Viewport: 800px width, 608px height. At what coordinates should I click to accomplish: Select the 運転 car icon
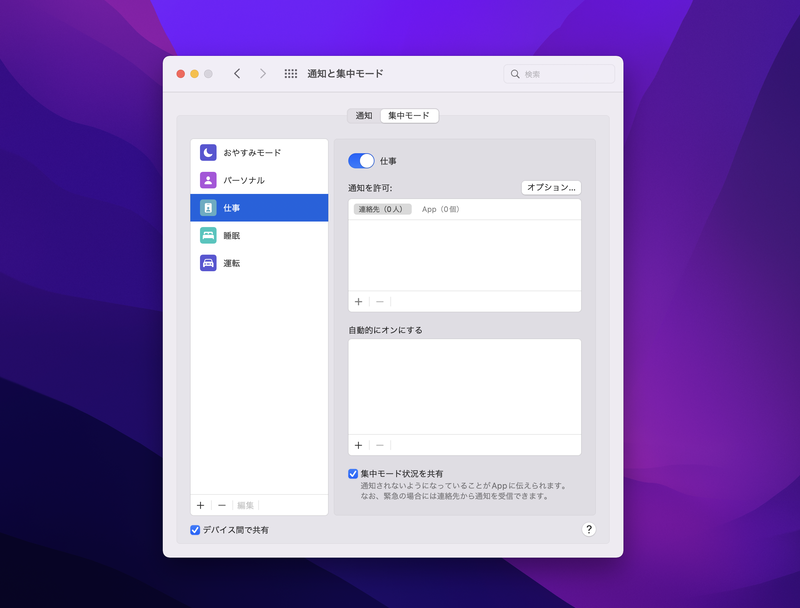pyautogui.click(x=207, y=263)
